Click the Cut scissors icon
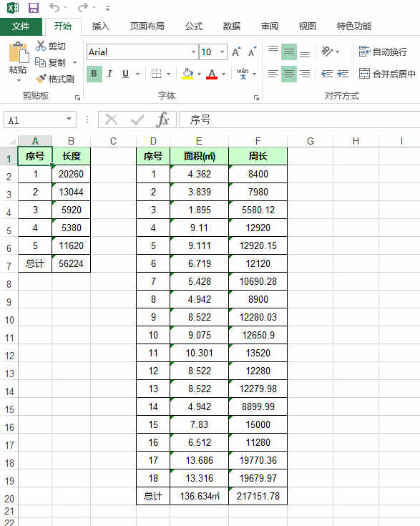Screen dimensions: 420x526 pos(41,46)
